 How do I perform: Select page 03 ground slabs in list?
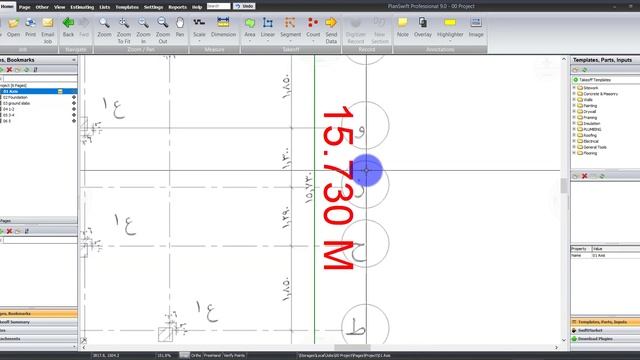click(17, 103)
